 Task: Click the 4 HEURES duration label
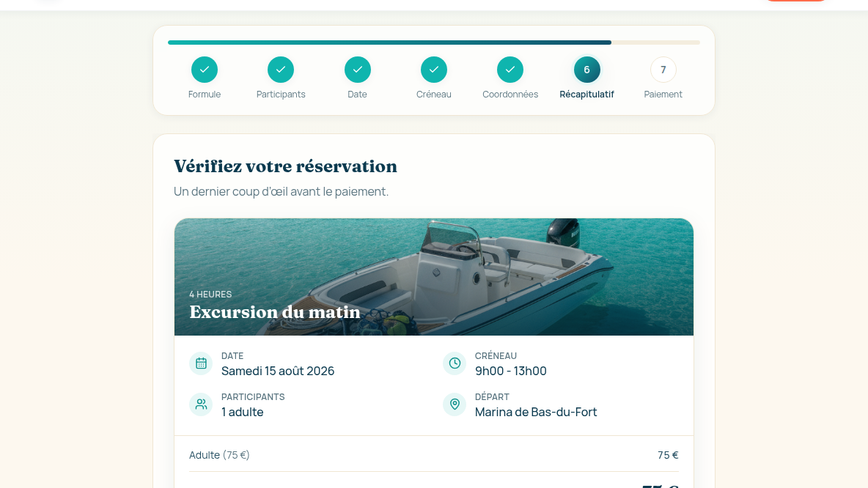[210, 295]
